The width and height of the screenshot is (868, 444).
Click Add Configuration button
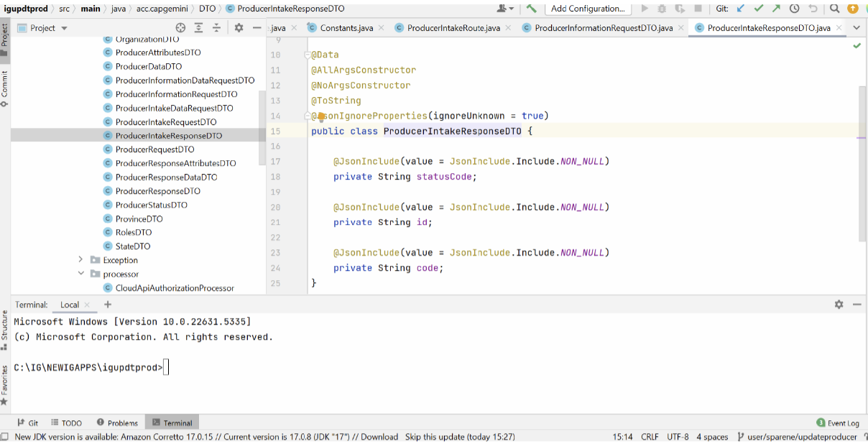(588, 9)
